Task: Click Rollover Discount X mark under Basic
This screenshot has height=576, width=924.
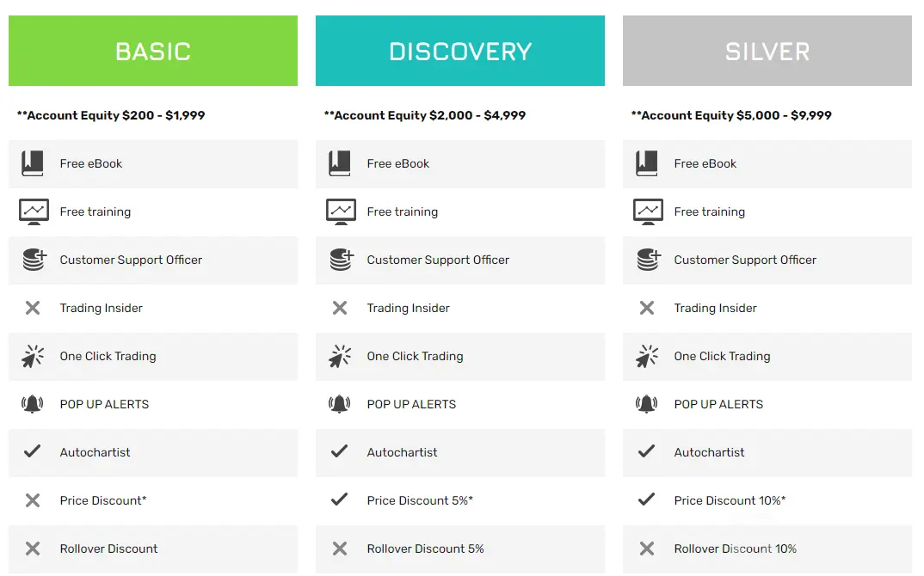Action: [x=33, y=548]
